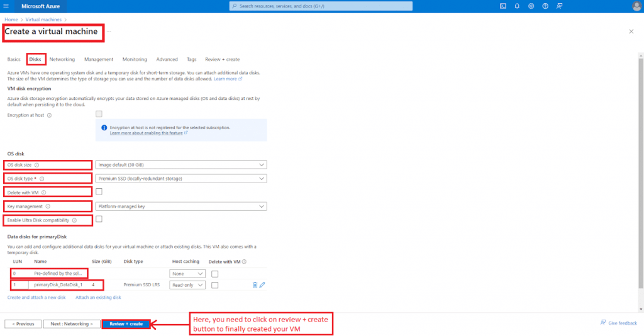Tick the OS disk Delete with VM checkbox

[99, 191]
